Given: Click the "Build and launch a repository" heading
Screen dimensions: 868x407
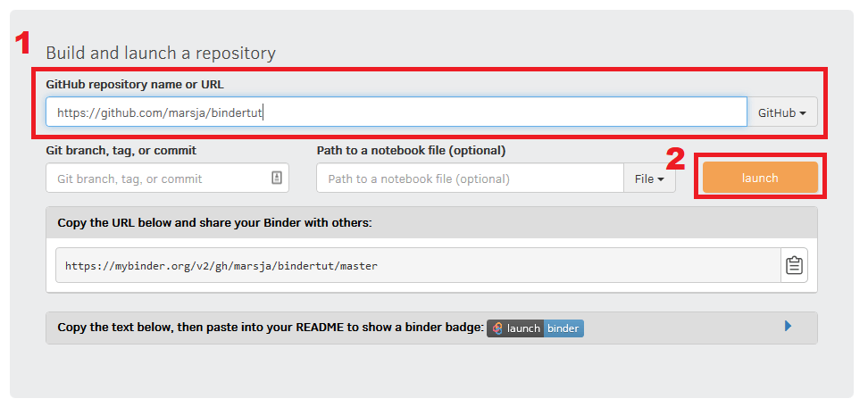Looking at the screenshot, I should point(161,53).
